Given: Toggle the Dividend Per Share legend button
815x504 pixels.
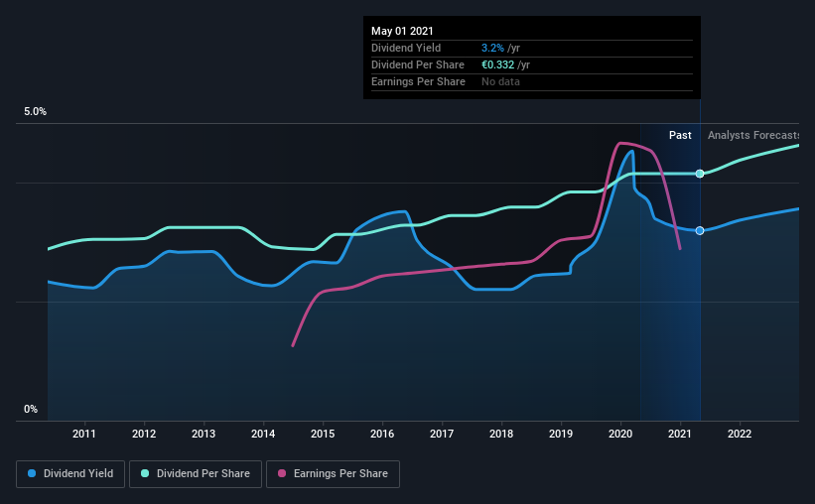Looking at the screenshot, I should click(196, 474).
